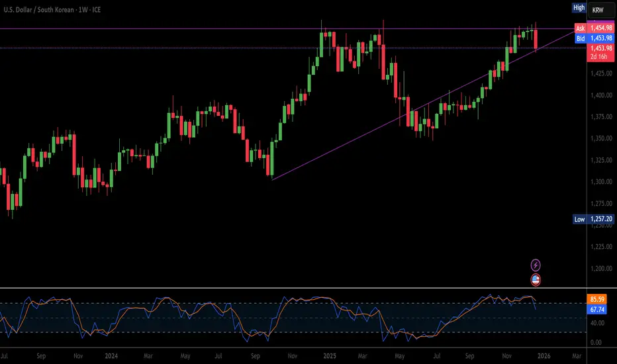Click the separator between chart and oscillator pane

point(293,288)
